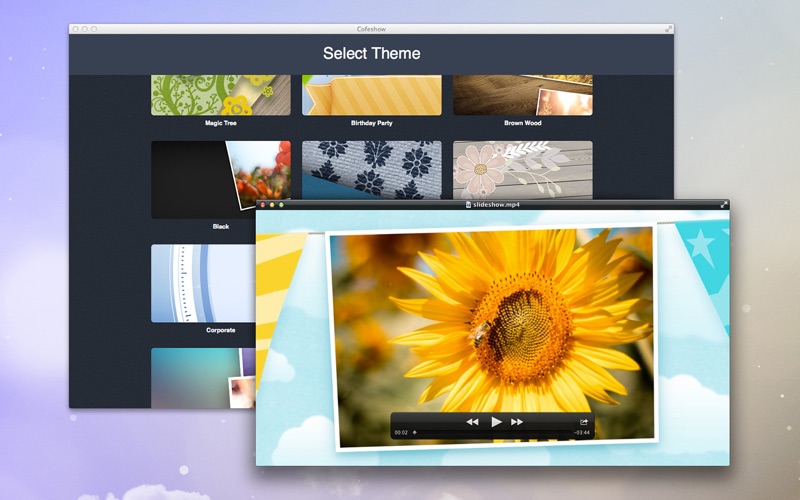Open the share menu in video player
The width and height of the screenshot is (800, 500).
tap(583, 422)
